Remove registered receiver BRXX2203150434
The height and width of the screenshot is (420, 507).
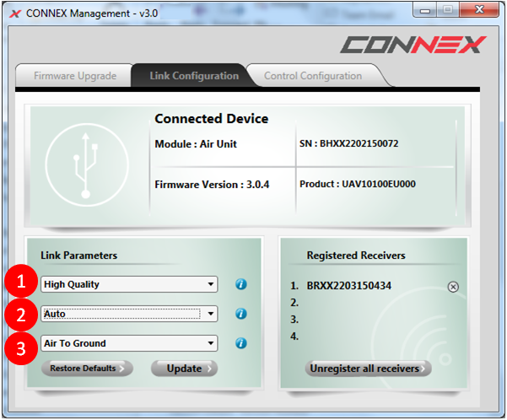click(453, 287)
